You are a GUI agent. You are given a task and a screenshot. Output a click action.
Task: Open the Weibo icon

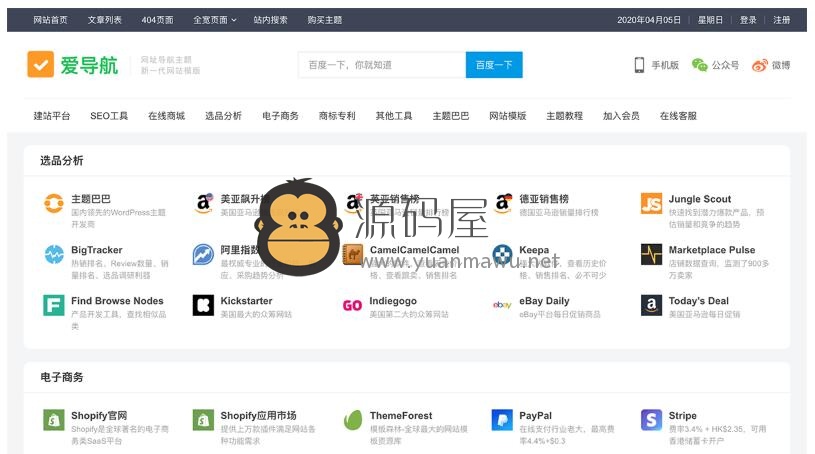tap(760, 65)
